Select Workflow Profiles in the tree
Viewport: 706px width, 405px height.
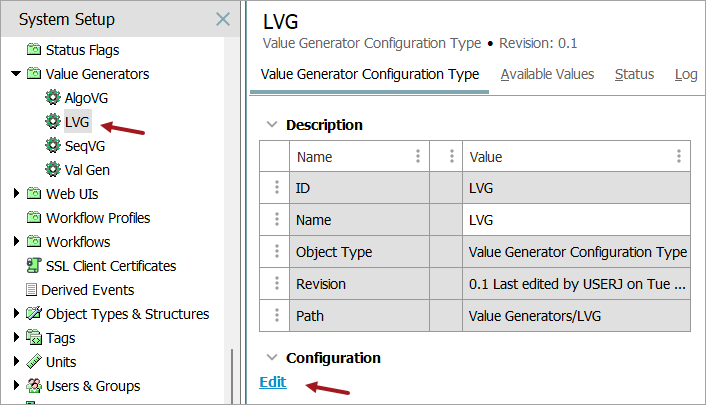(98, 218)
